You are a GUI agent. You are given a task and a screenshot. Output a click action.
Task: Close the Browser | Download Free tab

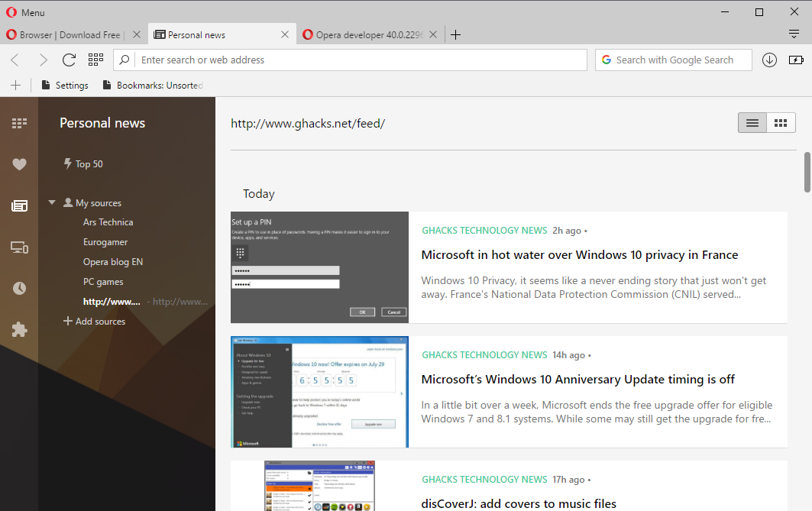coord(137,34)
